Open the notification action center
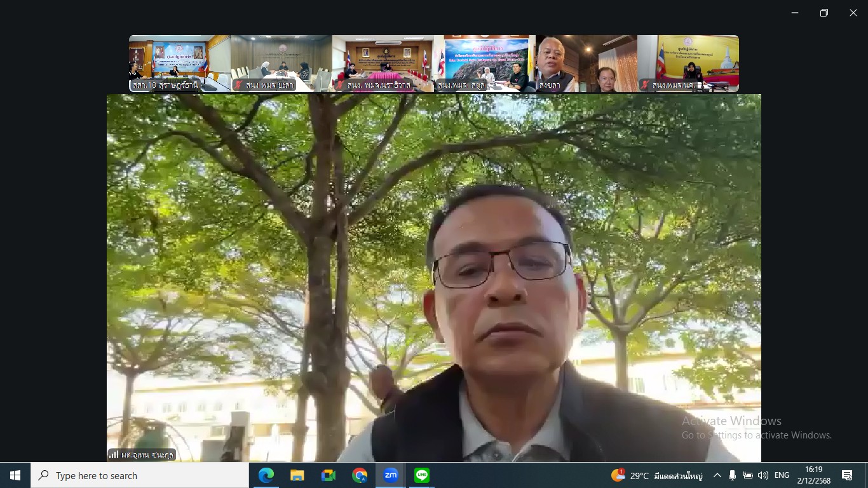 847,475
